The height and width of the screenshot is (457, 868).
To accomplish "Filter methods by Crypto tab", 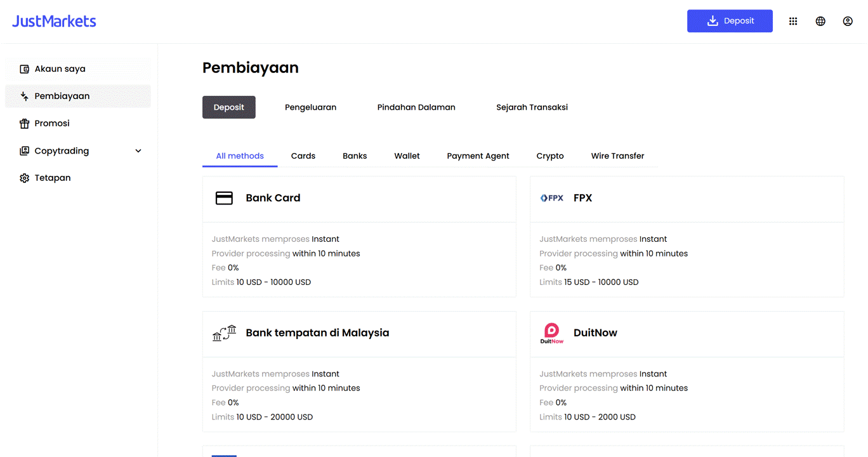I will (549, 156).
